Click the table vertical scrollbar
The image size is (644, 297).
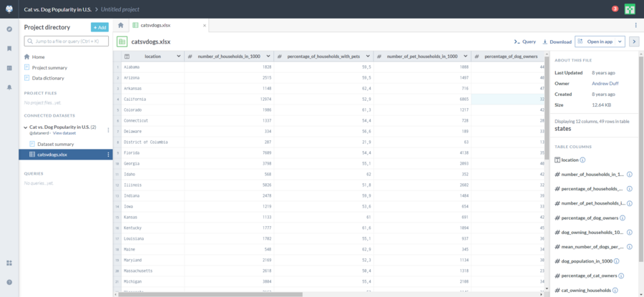pyautogui.click(x=547, y=109)
